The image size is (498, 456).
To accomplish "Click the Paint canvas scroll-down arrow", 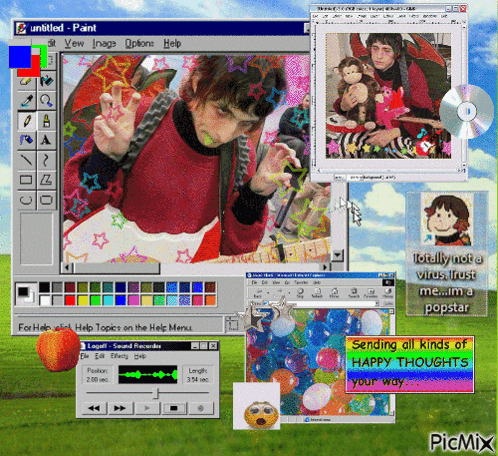I will 337,255.
